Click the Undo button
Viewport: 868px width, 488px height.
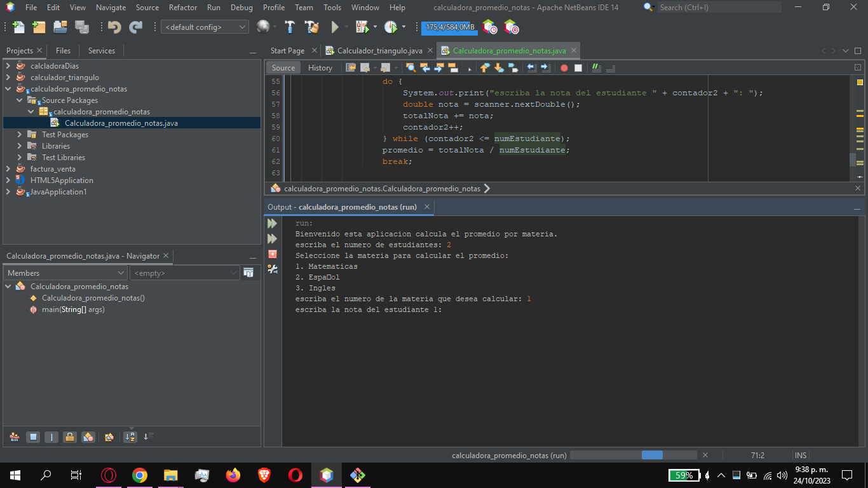113,27
